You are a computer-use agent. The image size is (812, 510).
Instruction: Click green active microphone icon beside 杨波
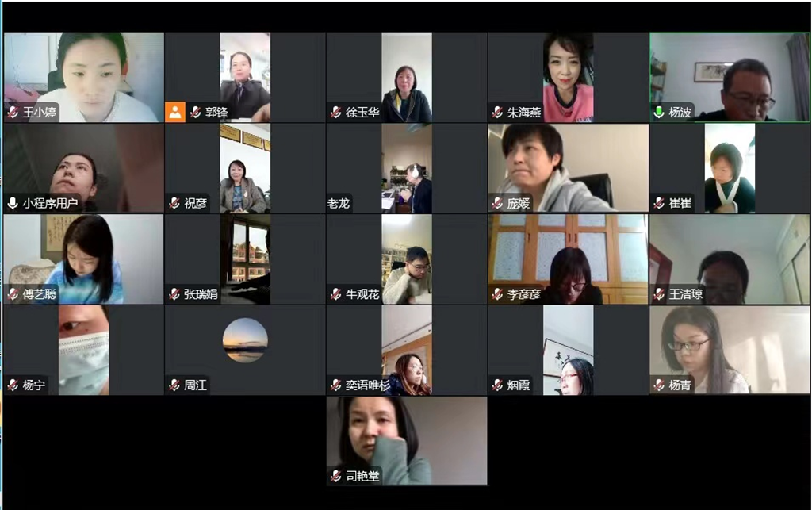(659, 113)
